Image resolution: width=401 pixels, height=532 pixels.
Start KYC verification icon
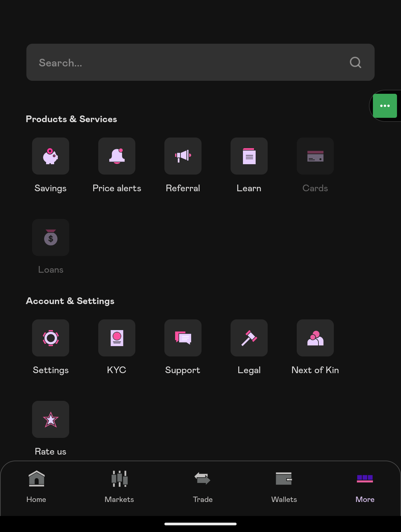coord(117,338)
